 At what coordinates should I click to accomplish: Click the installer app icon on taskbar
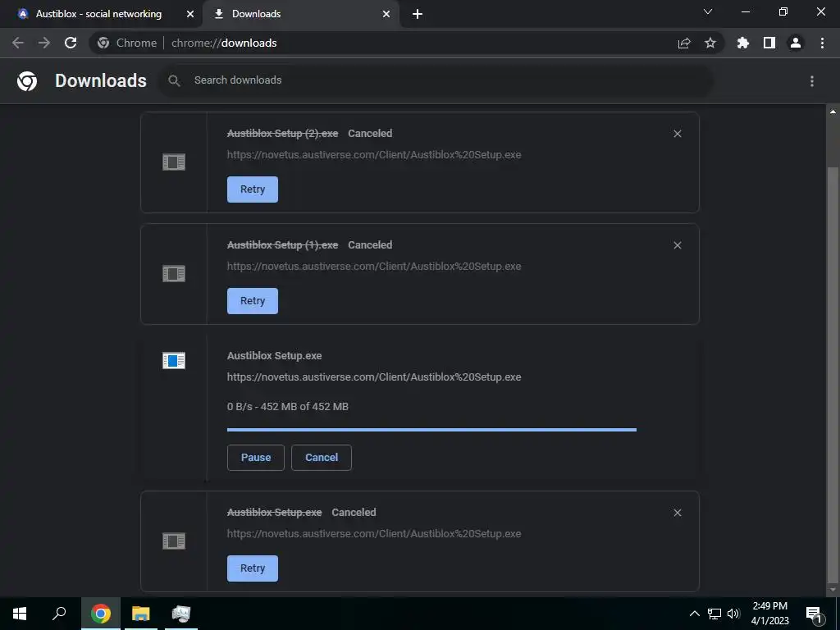(181, 614)
